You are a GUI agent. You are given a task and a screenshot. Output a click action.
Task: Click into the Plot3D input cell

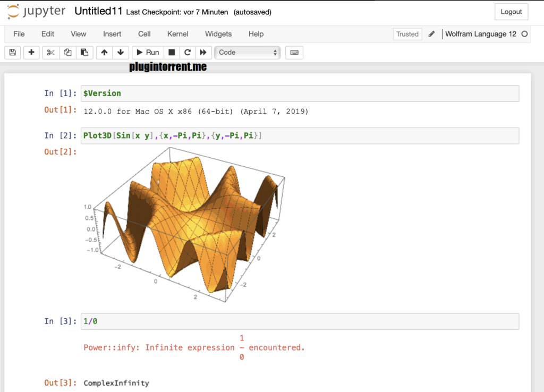[300, 135]
